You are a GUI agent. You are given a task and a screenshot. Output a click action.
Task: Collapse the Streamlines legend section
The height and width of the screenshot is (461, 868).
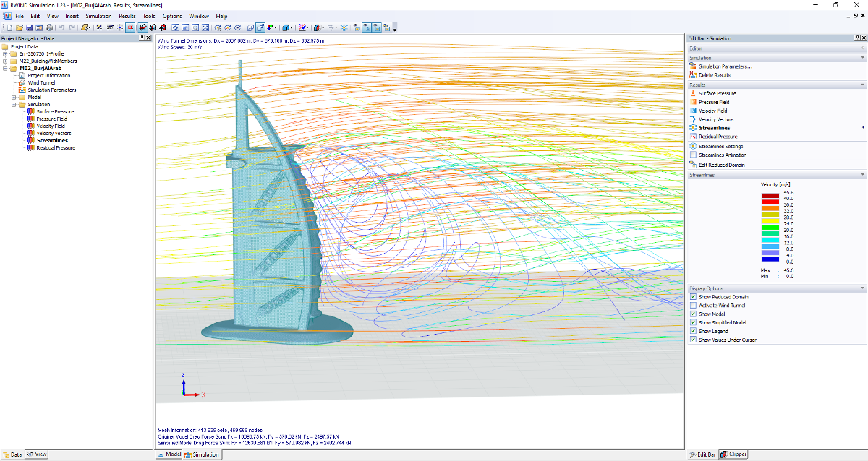click(x=862, y=175)
